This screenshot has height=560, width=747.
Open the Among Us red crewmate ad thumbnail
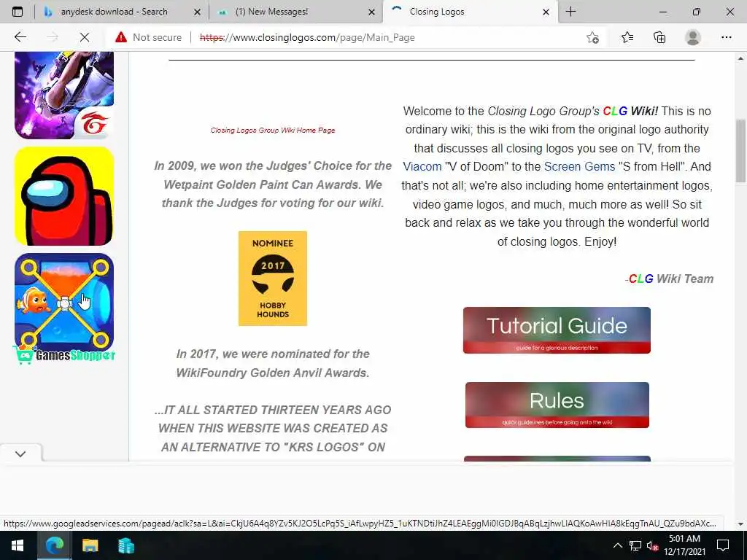click(x=64, y=196)
